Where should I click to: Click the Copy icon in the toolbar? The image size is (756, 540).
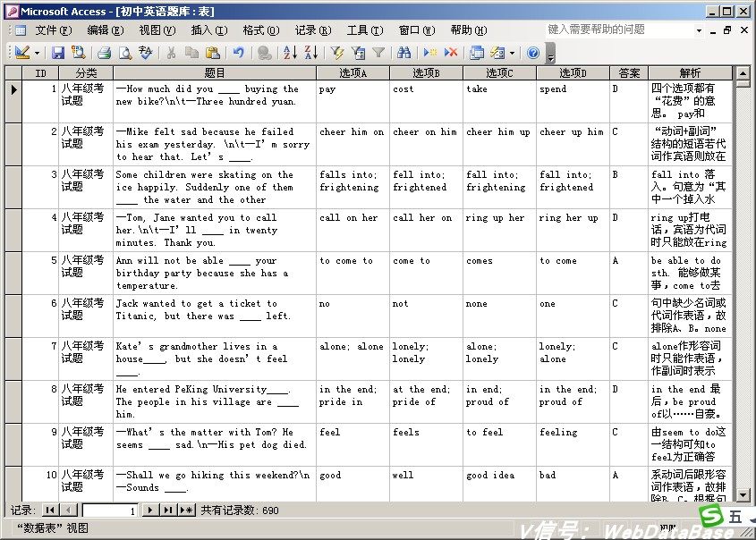click(191, 53)
